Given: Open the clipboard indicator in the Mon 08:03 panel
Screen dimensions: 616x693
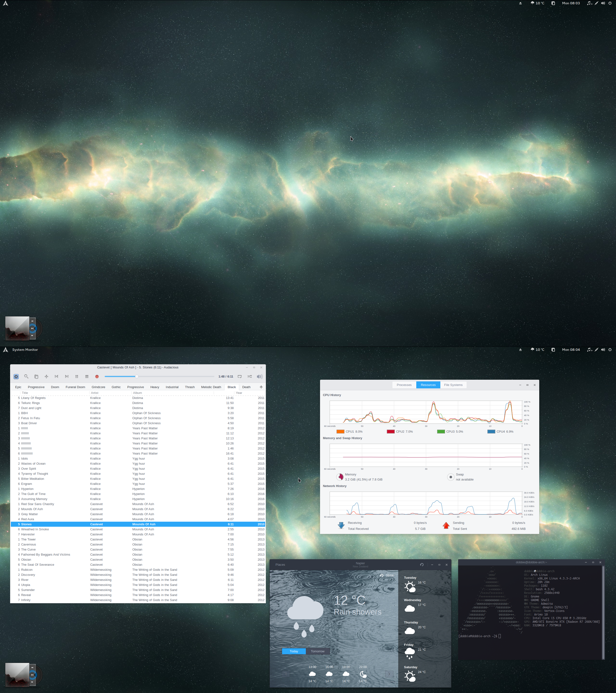Looking at the screenshot, I should (x=553, y=3).
